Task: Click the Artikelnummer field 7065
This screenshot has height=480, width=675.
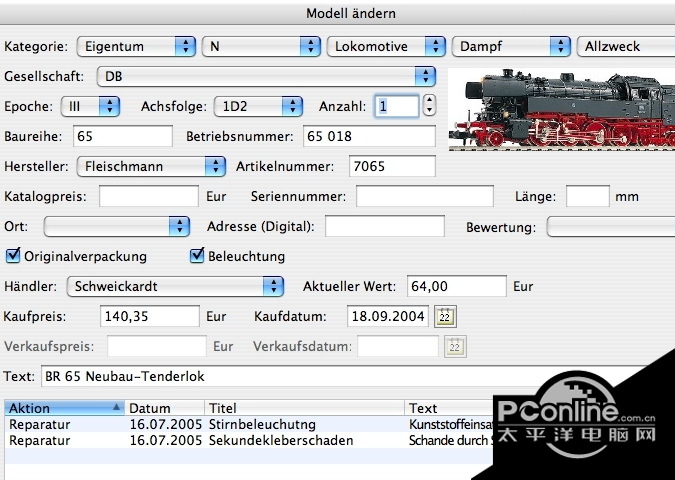Action: (x=392, y=167)
